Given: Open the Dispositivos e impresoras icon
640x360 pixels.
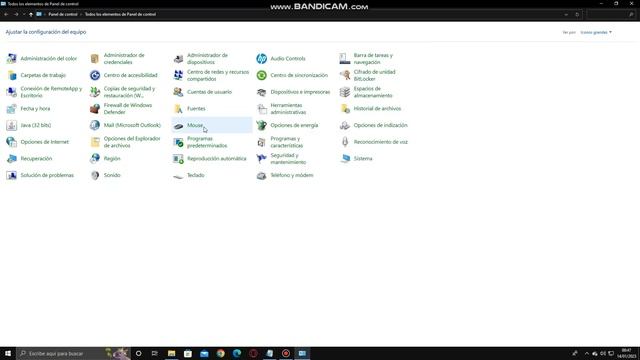Looking at the screenshot, I should coord(261,92).
